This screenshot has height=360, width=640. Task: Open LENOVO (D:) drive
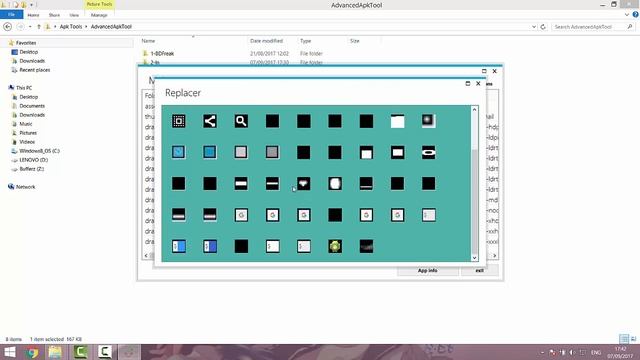(34, 160)
